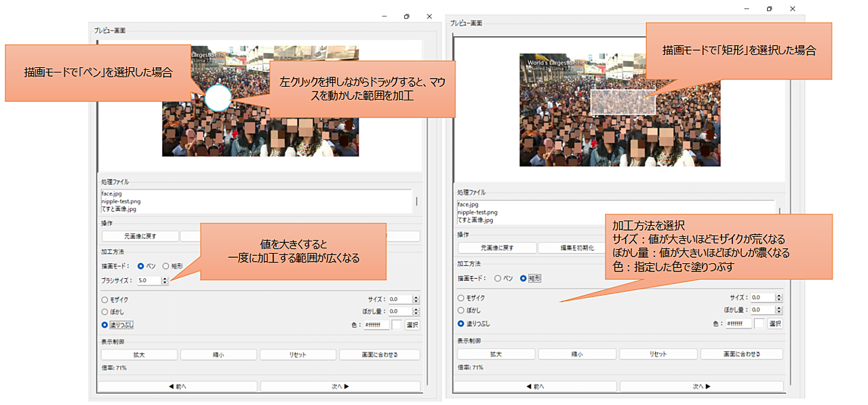Go to previous image with ◀ 前へ in left window
The height and width of the screenshot is (405, 868).
pyautogui.click(x=178, y=386)
